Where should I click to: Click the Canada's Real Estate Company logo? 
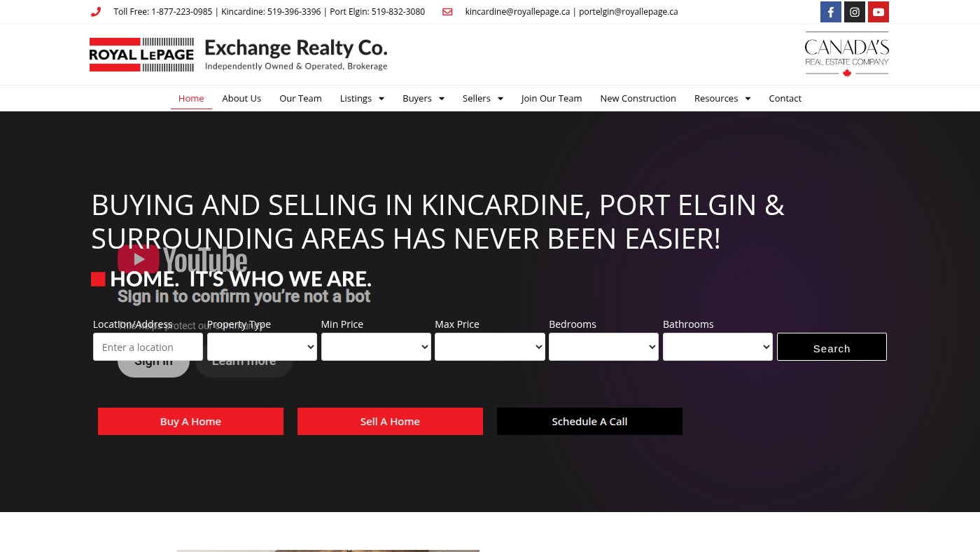847,54
